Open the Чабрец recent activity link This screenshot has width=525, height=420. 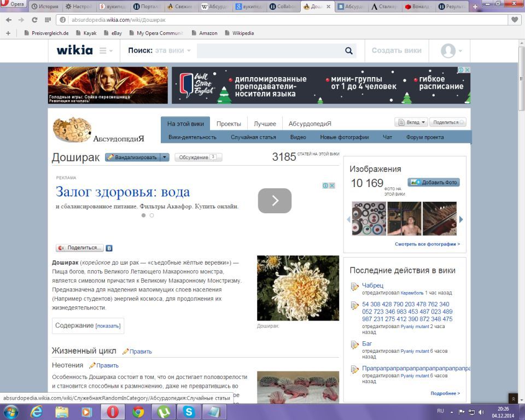tap(372, 285)
